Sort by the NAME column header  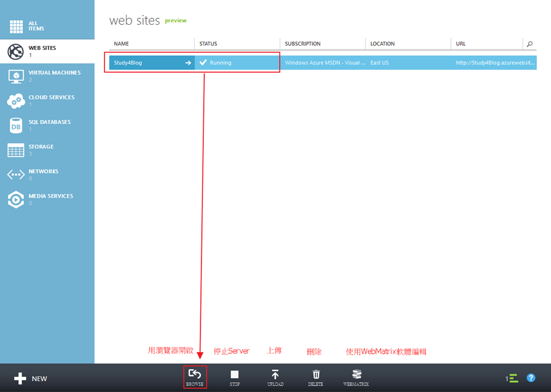click(121, 44)
